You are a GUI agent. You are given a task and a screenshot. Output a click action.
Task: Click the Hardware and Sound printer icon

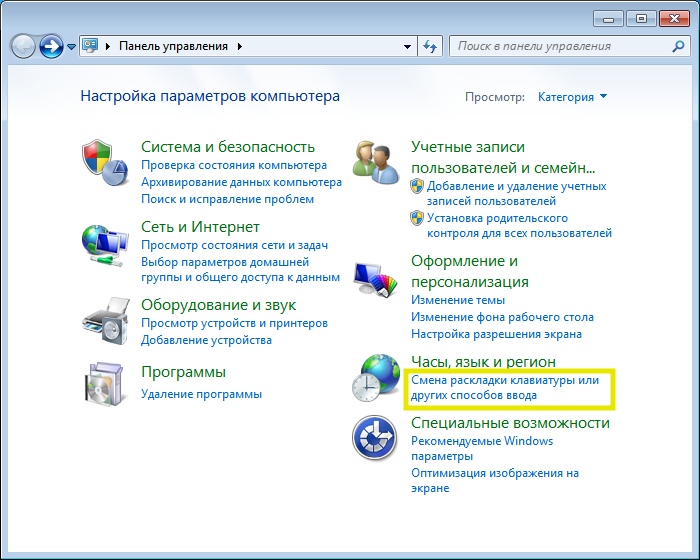(105, 320)
